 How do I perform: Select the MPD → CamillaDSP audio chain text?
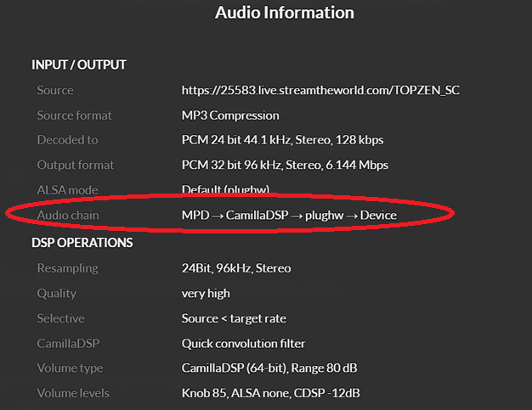coord(289,215)
